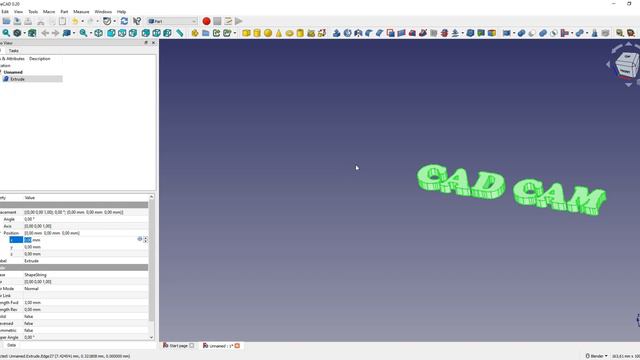Screen dimensions: 640x360
Task: Click the stepper arrows on x position
Action: tap(145, 240)
